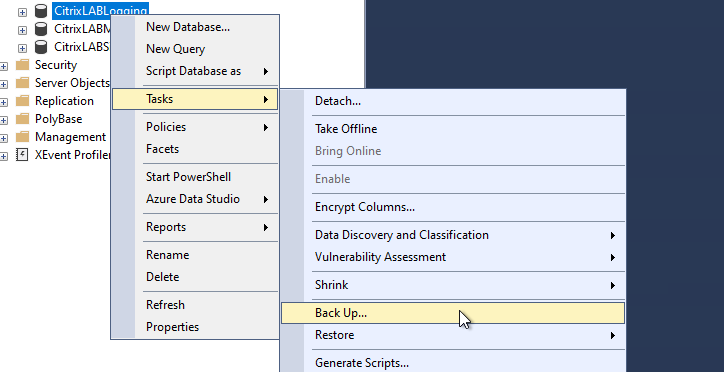Expand the XEvent Profiler node
This screenshot has height=372, width=724.
click(4, 156)
